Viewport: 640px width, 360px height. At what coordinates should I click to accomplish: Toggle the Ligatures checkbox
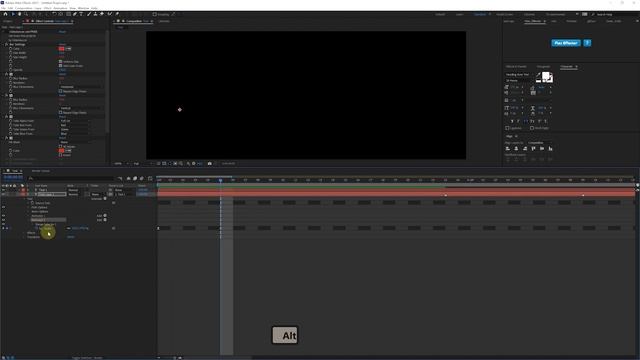(x=507, y=128)
